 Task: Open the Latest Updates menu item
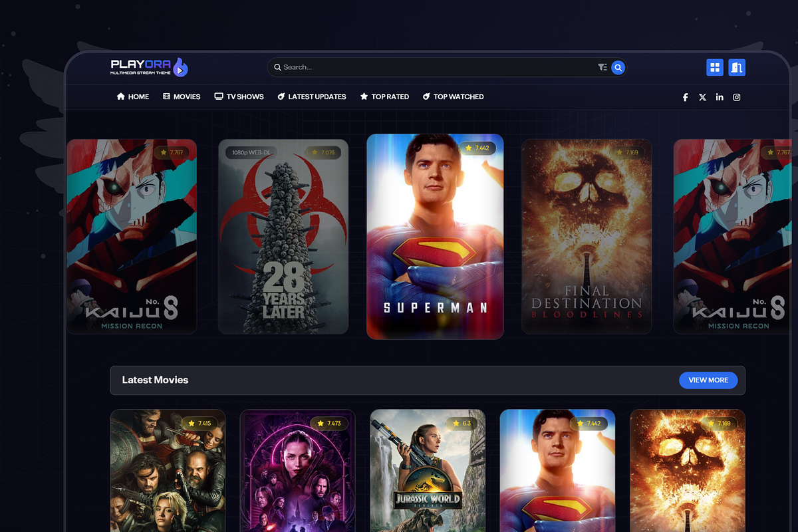[312, 96]
